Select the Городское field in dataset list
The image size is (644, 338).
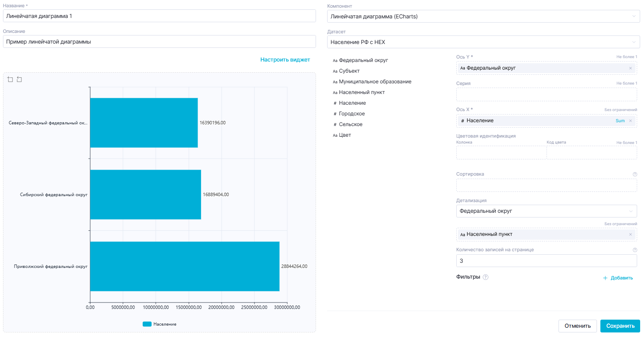(352, 114)
